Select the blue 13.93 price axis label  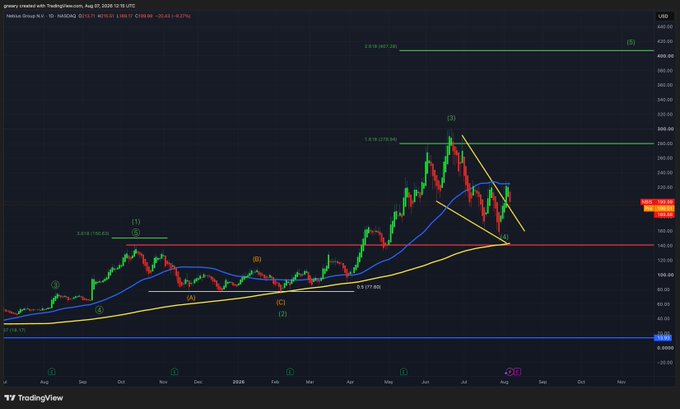pos(663,338)
